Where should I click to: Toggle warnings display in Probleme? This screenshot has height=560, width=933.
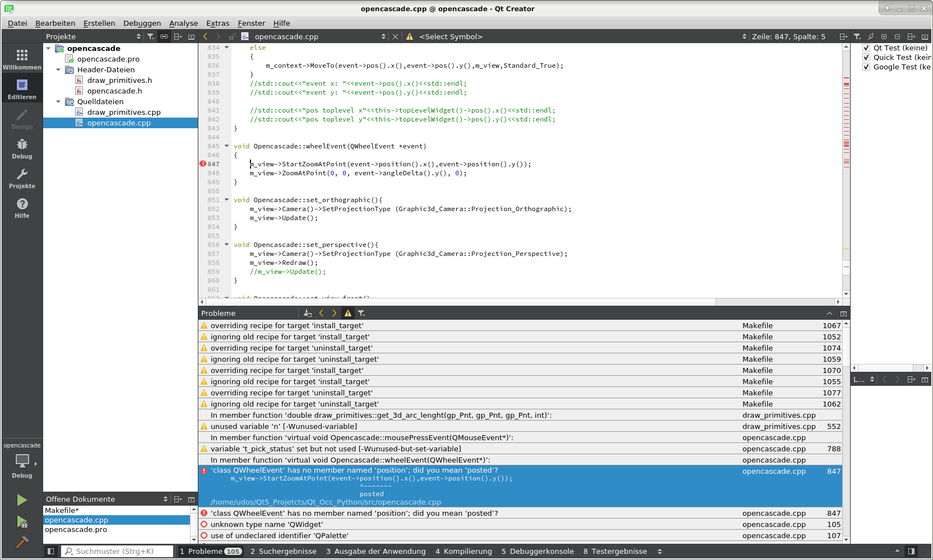(348, 313)
